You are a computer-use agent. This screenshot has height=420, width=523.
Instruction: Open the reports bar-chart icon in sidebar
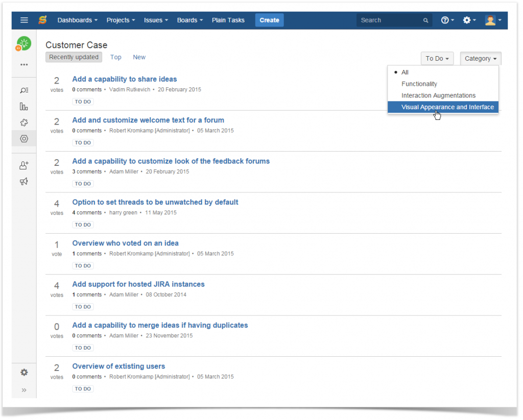tap(23, 106)
